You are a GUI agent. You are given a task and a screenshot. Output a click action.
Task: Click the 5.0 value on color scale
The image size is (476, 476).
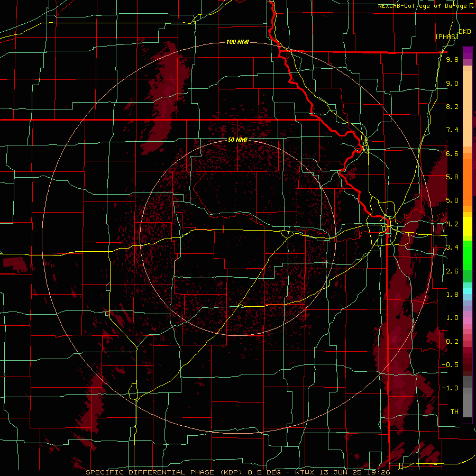click(452, 200)
